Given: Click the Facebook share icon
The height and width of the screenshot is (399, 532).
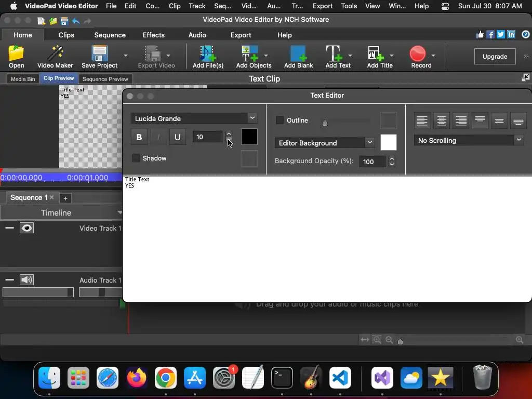Looking at the screenshot, I should (x=490, y=35).
